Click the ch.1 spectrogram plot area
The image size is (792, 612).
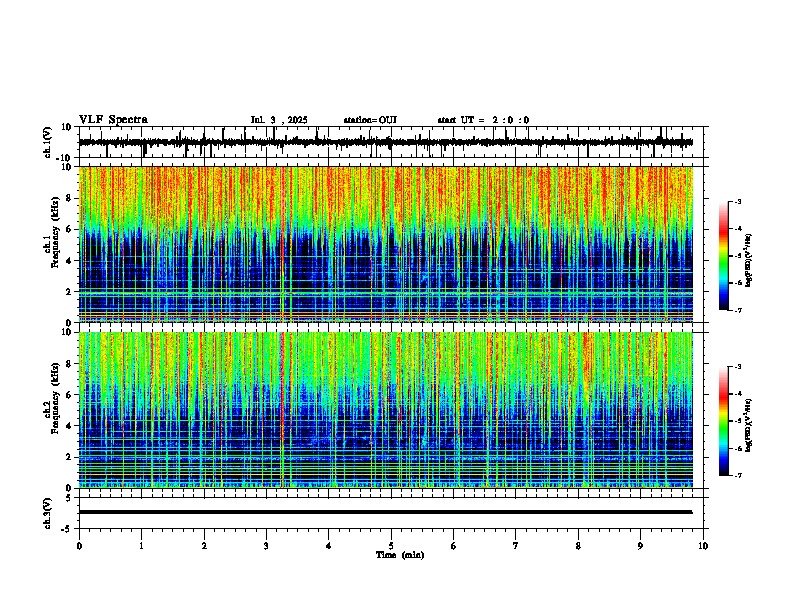click(386, 244)
